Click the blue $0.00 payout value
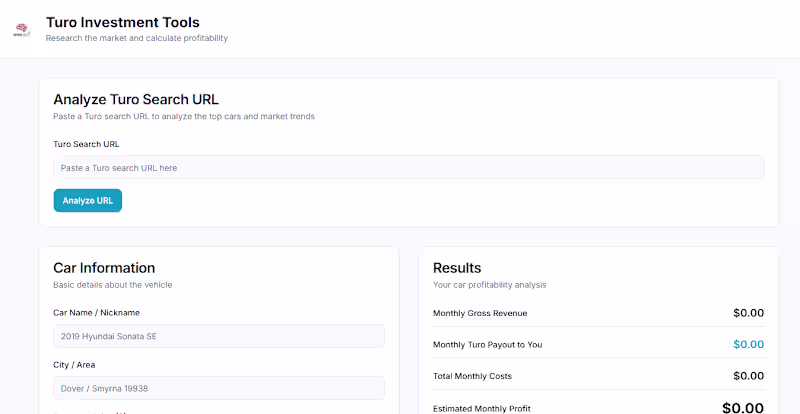 pos(748,345)
